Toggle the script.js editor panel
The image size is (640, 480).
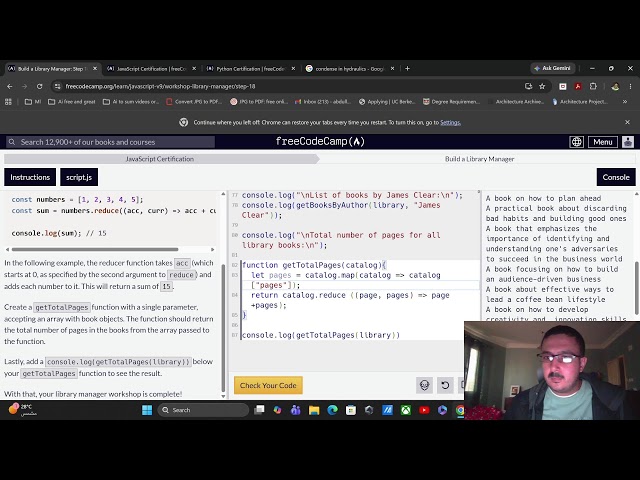click(79, 177)
